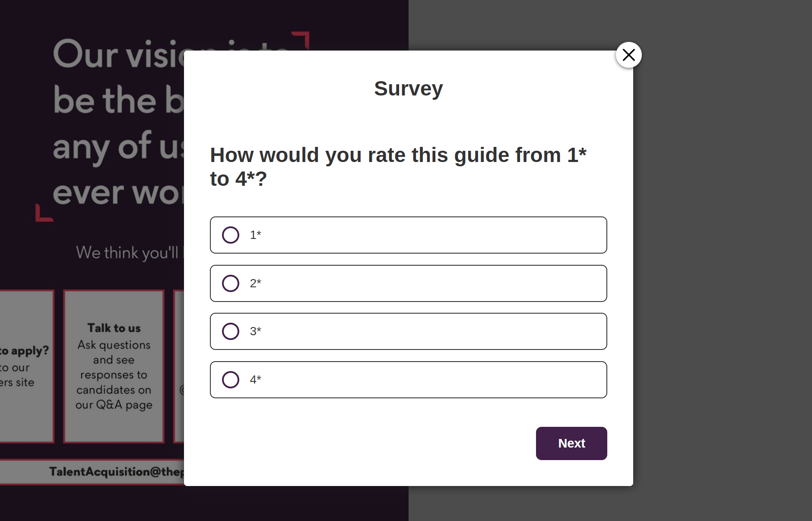
Task: Click the how to apply card
Action: click(24, 366)
